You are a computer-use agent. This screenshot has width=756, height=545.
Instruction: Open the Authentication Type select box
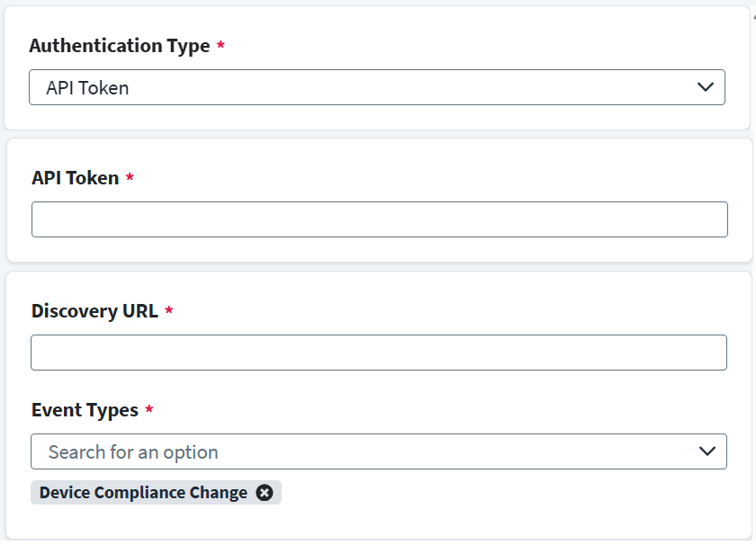[360, 87]
